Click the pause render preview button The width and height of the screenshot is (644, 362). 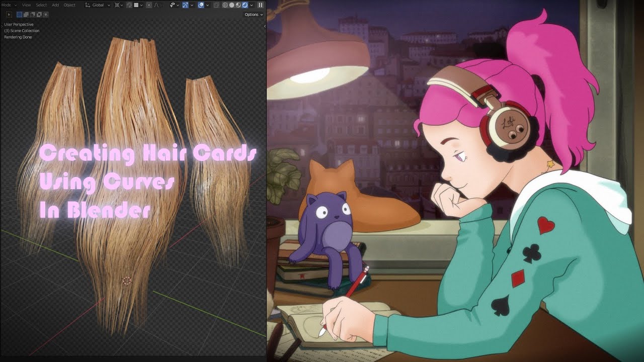[x=260, y=5]
